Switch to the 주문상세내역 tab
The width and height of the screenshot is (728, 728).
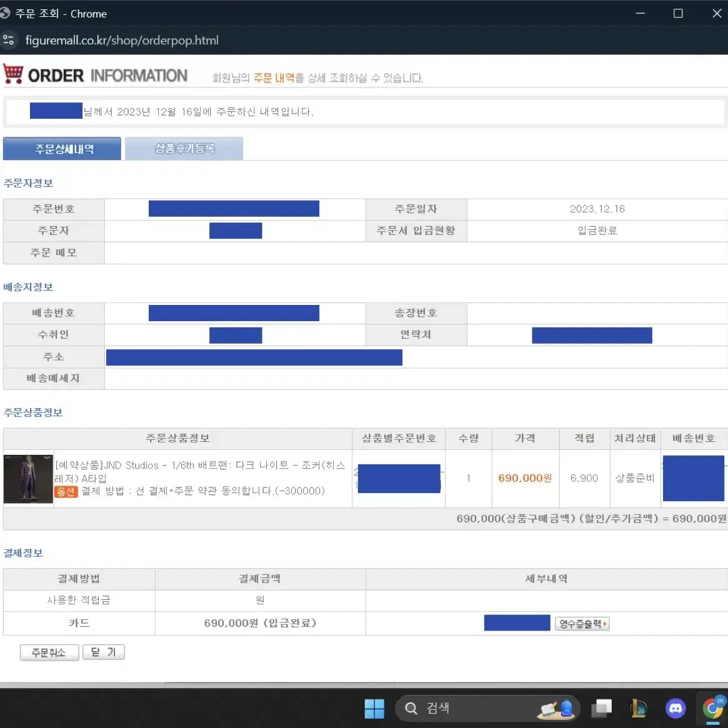(x=62, y=148)
